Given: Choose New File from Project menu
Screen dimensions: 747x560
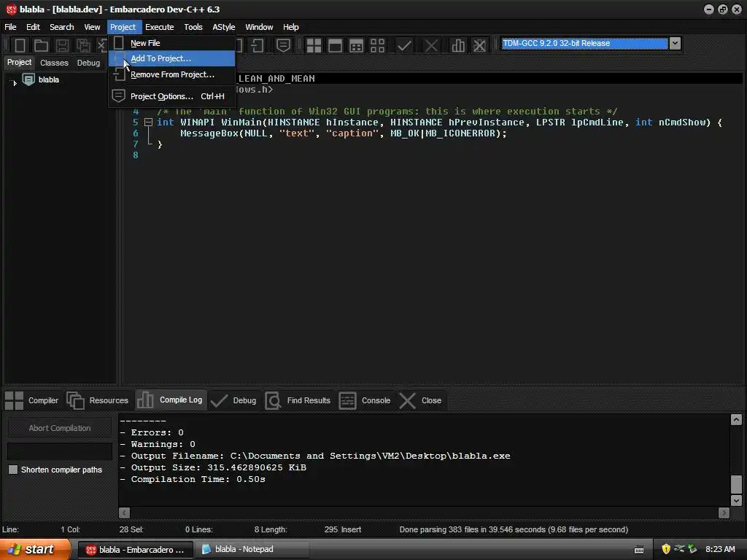Looking at the screenshot, I should [171, 43].
